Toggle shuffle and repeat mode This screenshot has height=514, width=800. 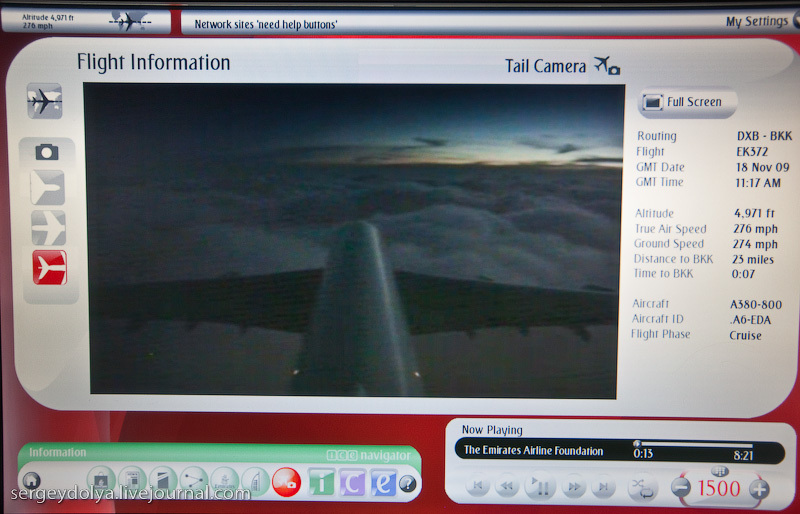640,488
